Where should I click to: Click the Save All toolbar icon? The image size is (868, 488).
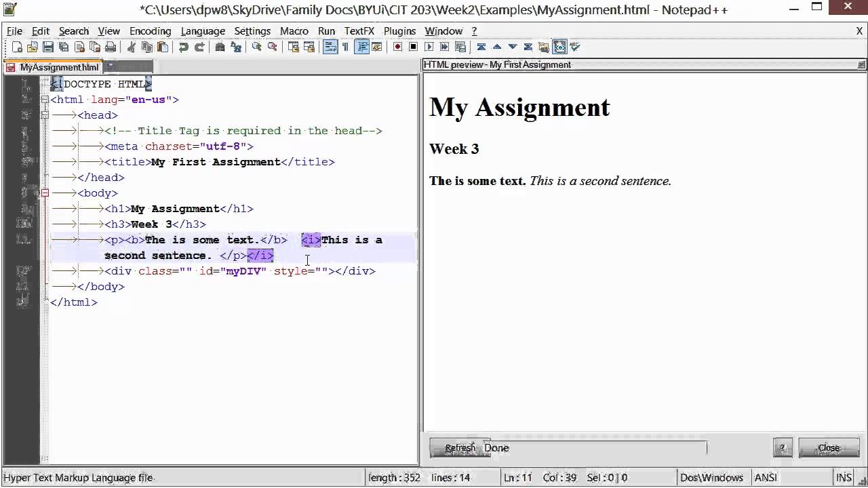(64, 47)
